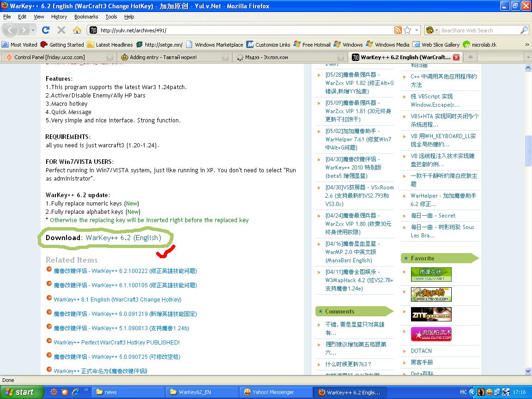
Task: Open the Latest Headlines feed bookmark
Action: coord(110,44)
